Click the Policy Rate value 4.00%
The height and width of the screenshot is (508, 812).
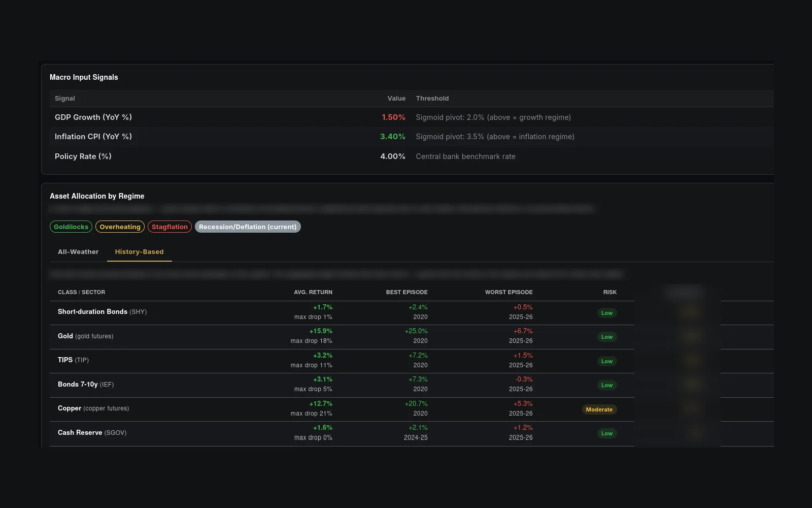click(393, 156)
